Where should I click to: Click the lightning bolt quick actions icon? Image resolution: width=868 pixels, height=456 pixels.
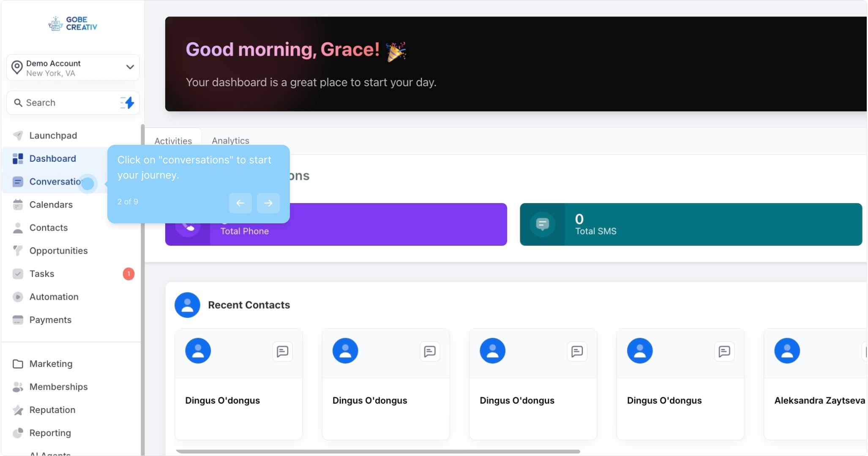coord(128,103)
